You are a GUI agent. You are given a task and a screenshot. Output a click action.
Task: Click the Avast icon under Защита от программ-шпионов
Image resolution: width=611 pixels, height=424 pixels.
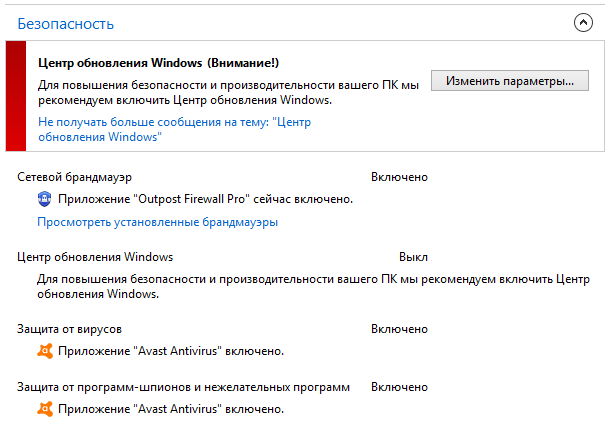tap(45, 409)
